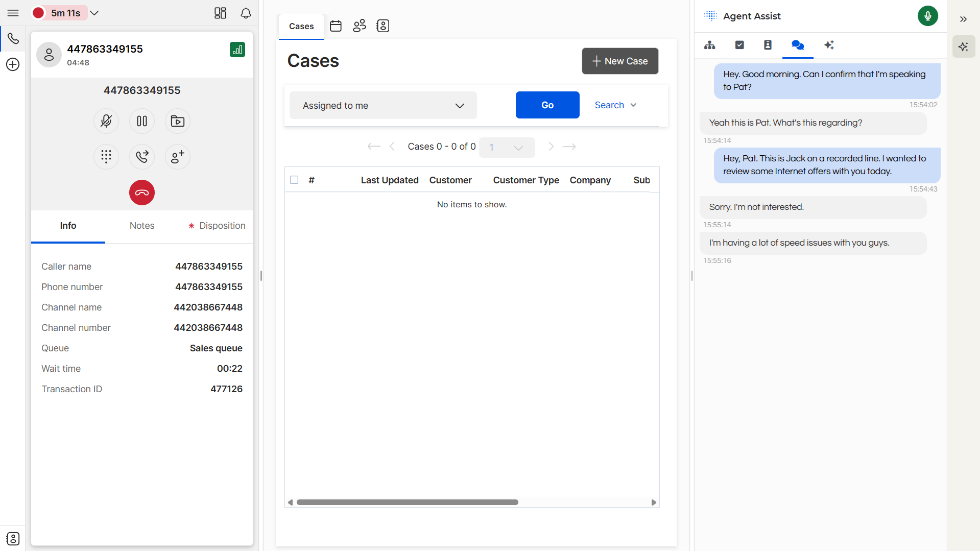The width and height of the screenshot is (980, 551).
Task: Click the right panel resize handle
Action: click(x=692, y=276)
